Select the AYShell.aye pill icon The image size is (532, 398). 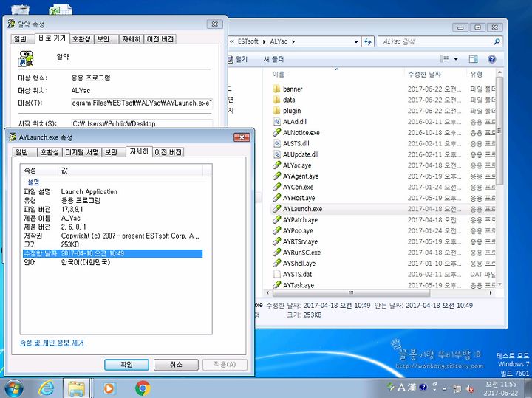[x=277, y=263]
